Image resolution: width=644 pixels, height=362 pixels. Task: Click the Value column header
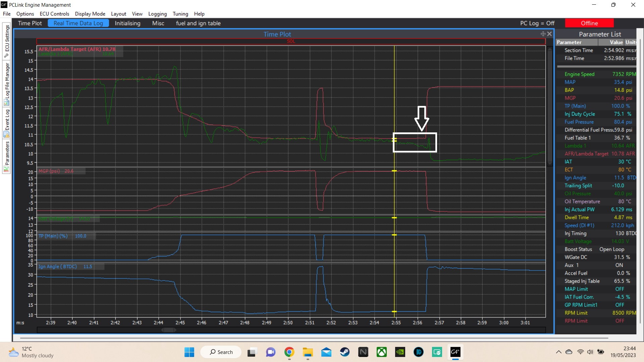point(611,42)
